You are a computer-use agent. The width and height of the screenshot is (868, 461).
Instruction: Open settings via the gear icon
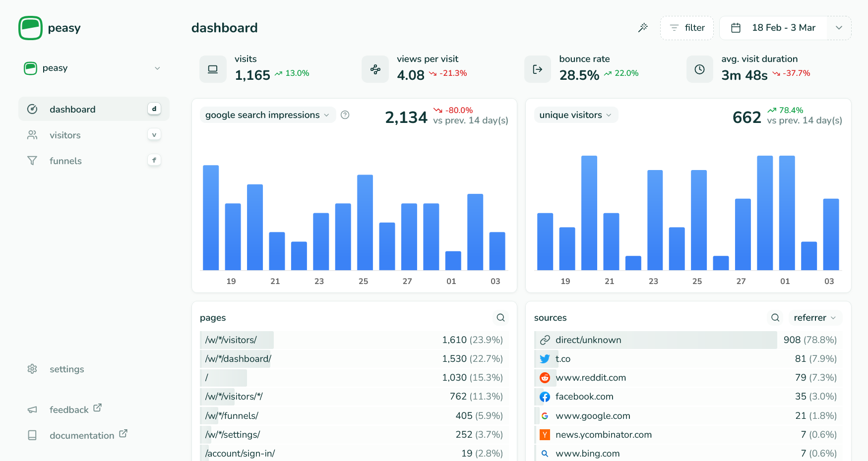tap(32, 369)
